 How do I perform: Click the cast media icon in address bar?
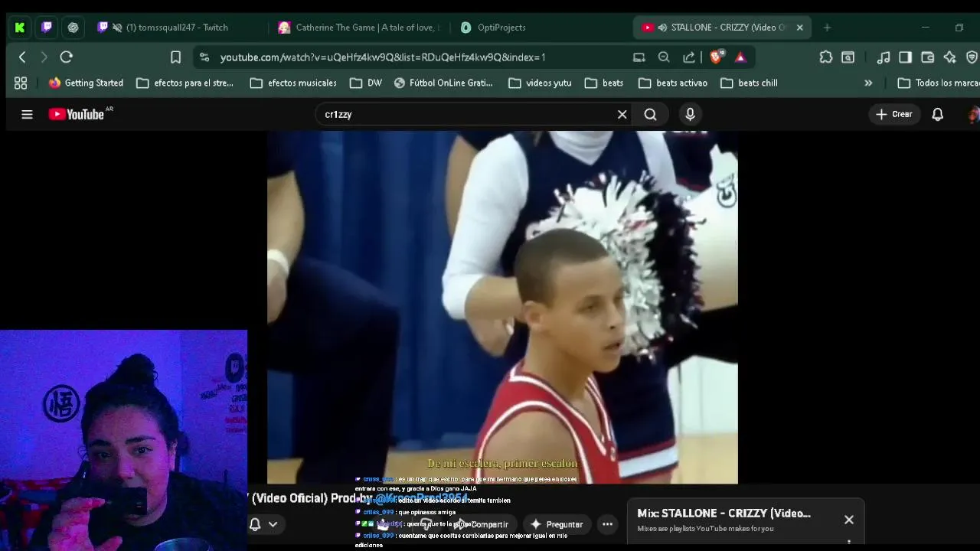(x=639, y=57)
